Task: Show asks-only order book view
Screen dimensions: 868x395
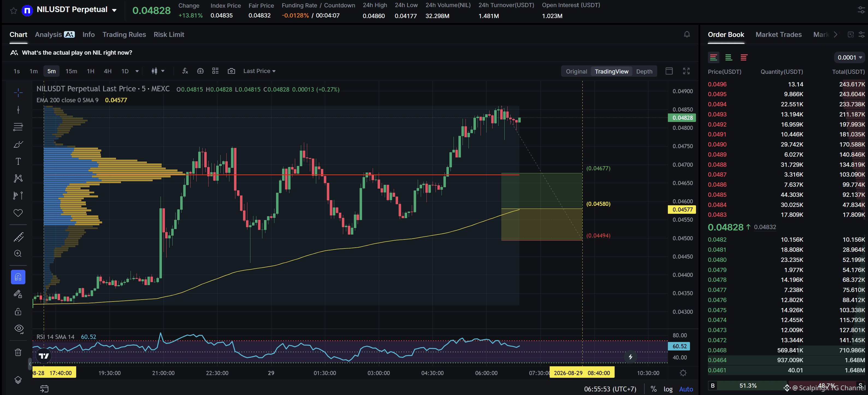Action: 744,57
